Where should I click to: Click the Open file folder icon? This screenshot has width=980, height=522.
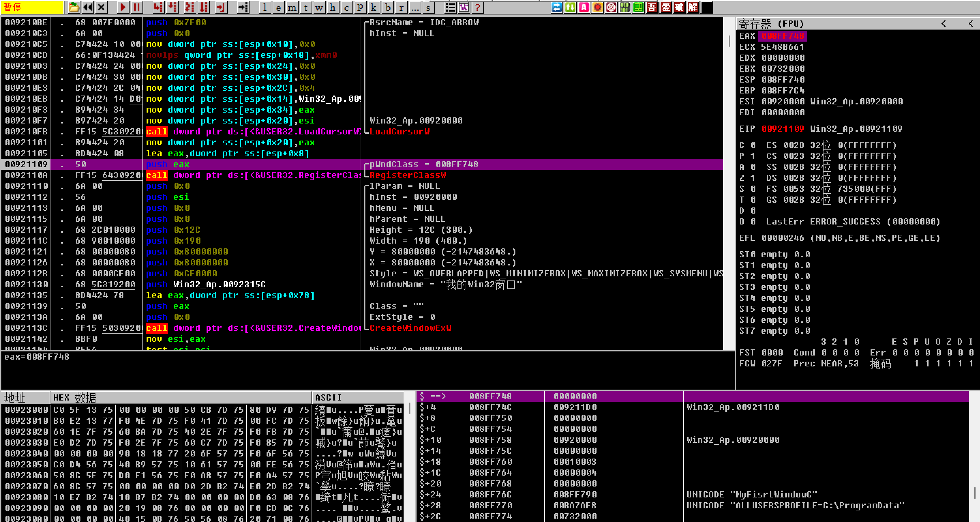[74, 7]
